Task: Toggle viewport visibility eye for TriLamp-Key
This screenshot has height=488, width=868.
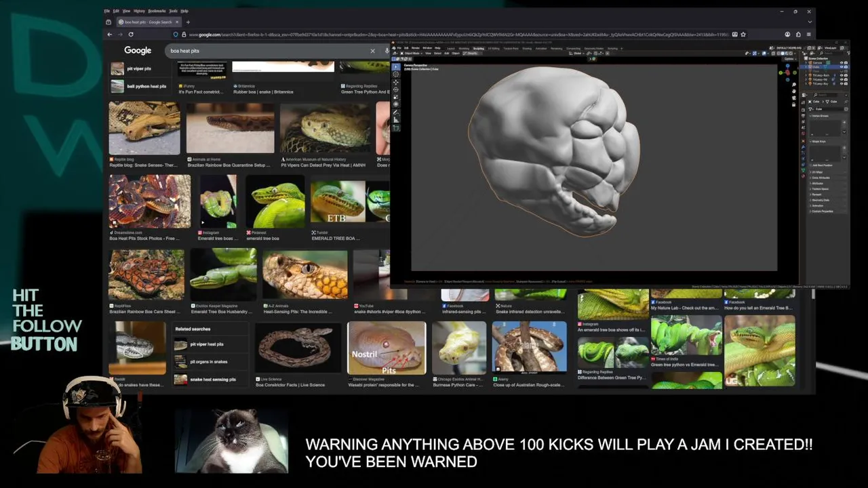Action: coord(842,84)
